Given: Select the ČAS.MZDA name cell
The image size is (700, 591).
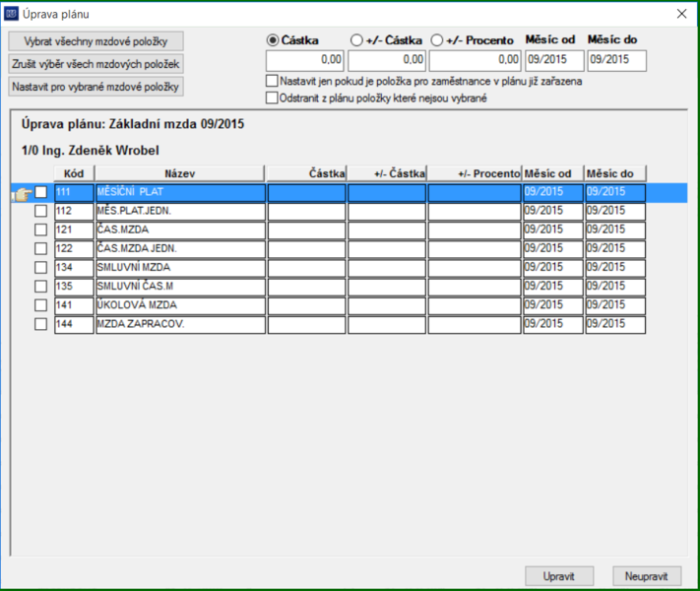Looking at the screenshot, I should (x=180, y=230).
